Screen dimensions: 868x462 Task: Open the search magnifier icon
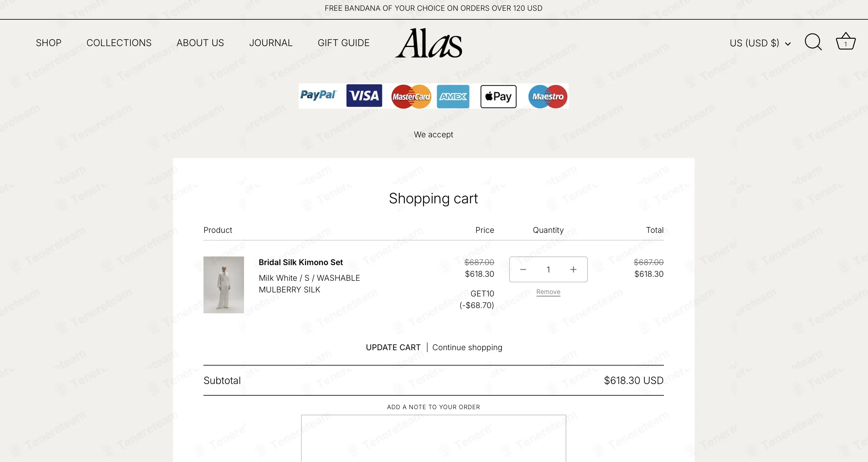813,42
